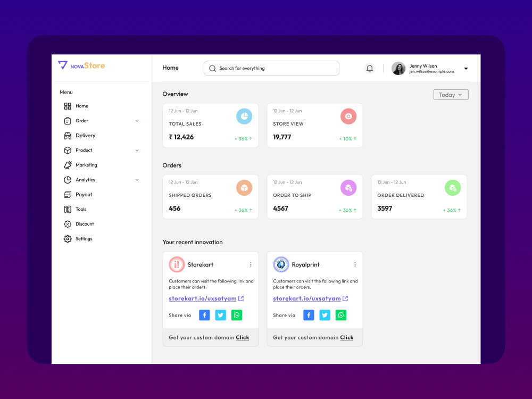
Task: Click the Storekart logo
Action: pos(177,264)
